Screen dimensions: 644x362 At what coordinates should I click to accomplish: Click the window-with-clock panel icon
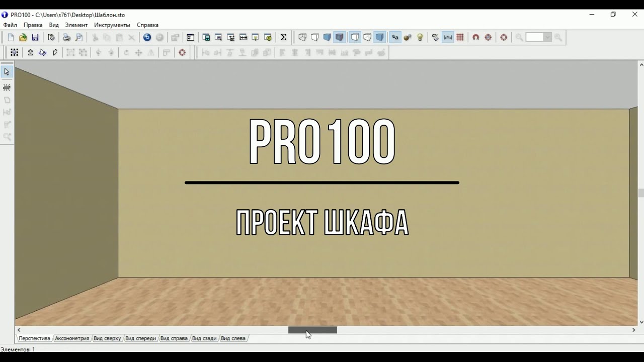point(268,37)
